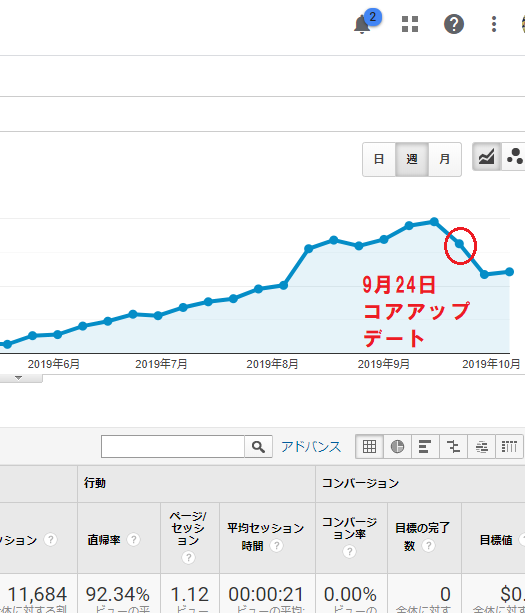The height and width of the screenshot is (613, 525).
Task: Open help icon beside セッション column header
Action: [x=50, y=540]
